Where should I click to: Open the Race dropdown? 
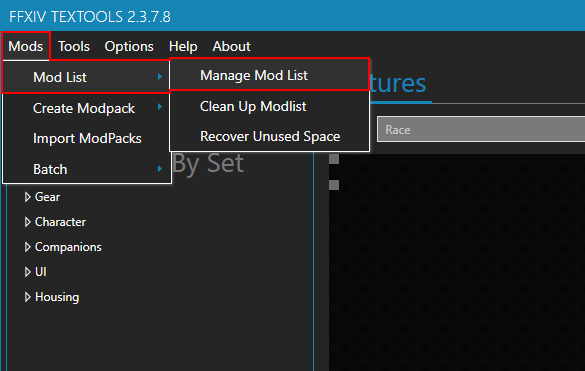pyautogui.click(x=481, y=129)
